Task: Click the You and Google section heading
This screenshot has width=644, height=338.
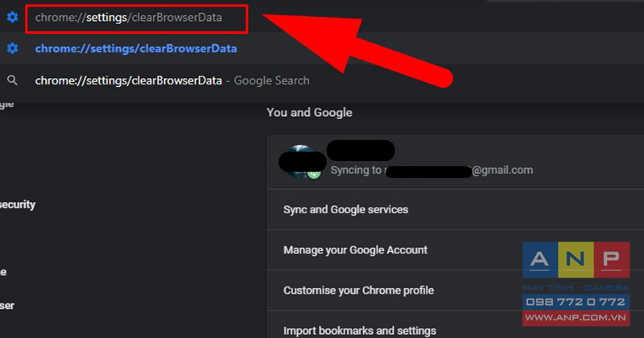Action: pyautogui.click(x=309, y=113)
